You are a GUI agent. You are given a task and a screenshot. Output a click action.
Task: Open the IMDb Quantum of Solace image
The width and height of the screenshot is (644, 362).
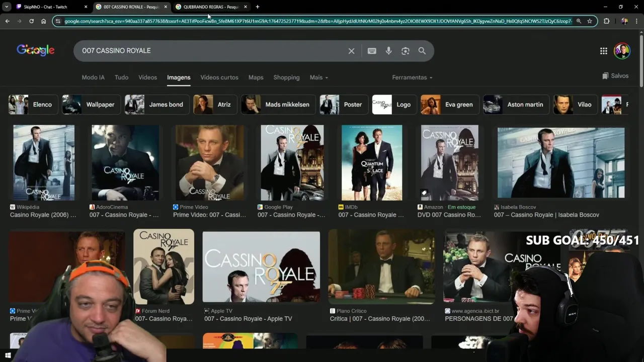(x=372, y=163)
